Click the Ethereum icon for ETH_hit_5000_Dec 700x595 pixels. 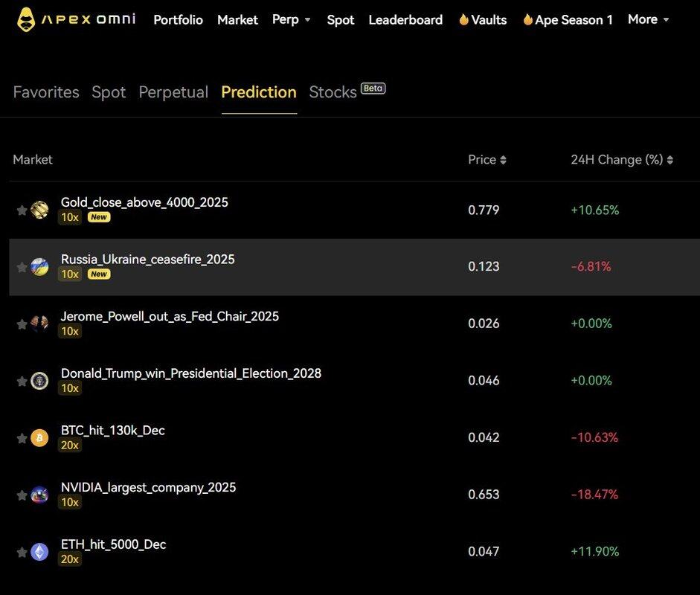(39, 552)
